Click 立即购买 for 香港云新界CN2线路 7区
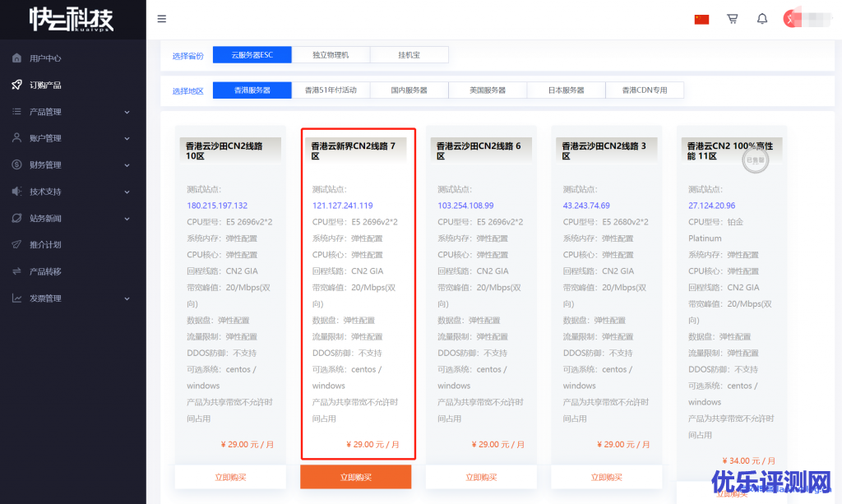Viewport: 842px width, 504px height. tap(355, 477)
